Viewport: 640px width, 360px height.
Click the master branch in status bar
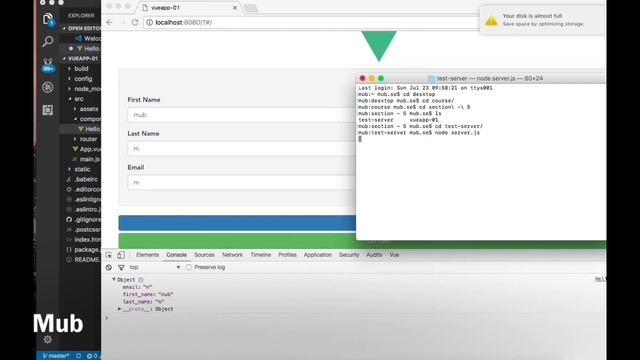point(56,356)
